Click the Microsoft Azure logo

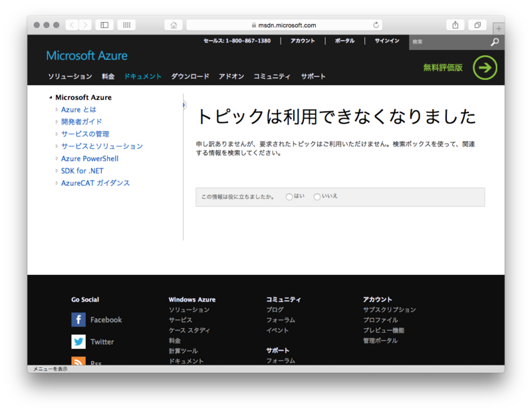tap(87, 56)
